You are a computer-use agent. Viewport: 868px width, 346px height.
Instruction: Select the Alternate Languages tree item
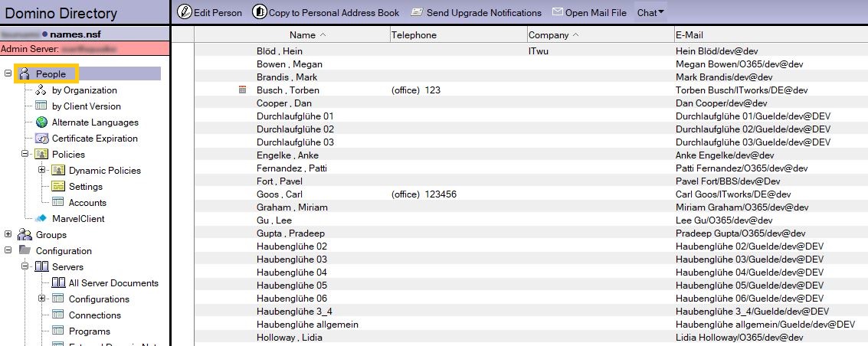point(95,122)
